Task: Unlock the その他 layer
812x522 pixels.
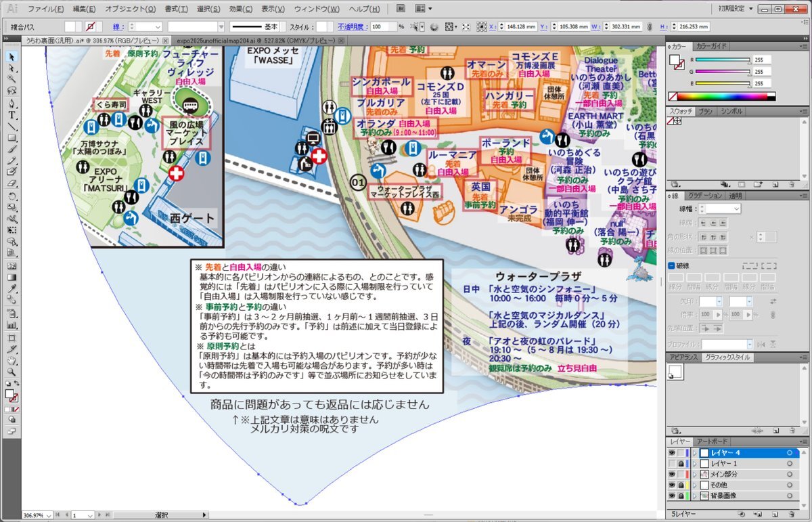Action: (x=681, y=485)
